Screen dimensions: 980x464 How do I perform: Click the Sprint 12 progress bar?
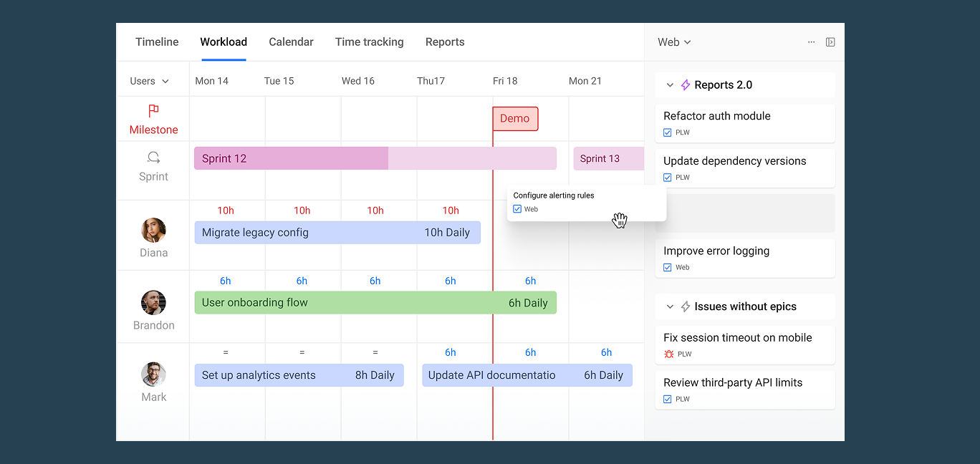(375, 158)
